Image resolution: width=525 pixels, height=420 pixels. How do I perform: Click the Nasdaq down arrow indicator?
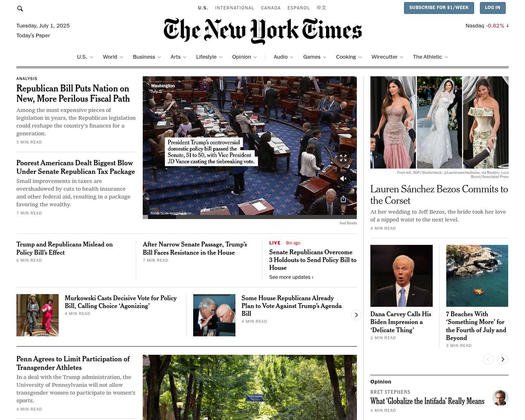[x=507, y=25]
